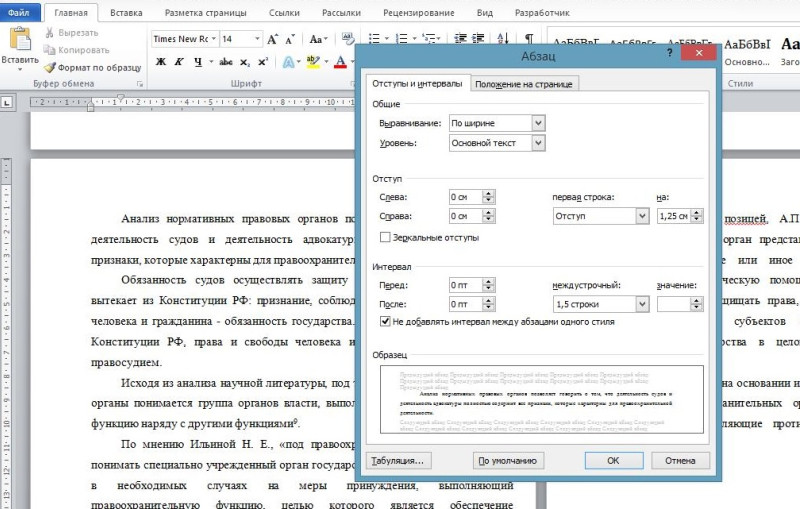Open the Выравнивание dropdown
Viewport: 800px width, 509px height.
[x=538, y=123]
